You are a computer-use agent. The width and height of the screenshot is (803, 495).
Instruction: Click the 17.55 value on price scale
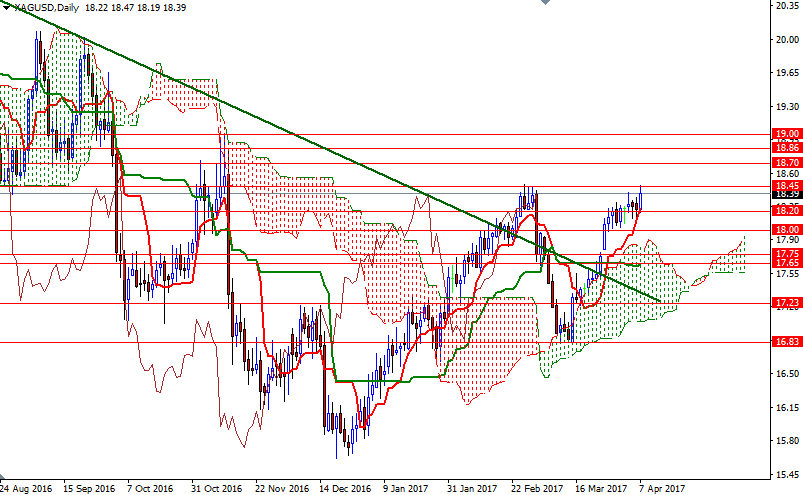[788, 274]
